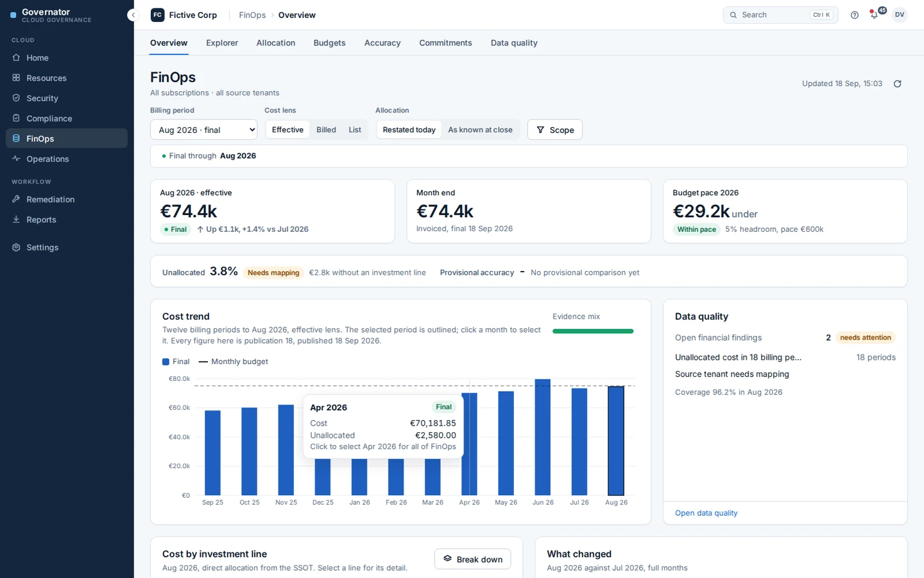Screen dimensions: 924x578
Task: Click the Evidence mix green bar
Action: point(593,331)
